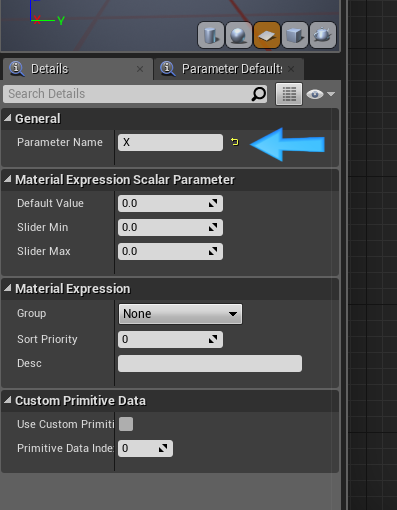Click the Slider Min spinner arrow icon

coord(213,227)
